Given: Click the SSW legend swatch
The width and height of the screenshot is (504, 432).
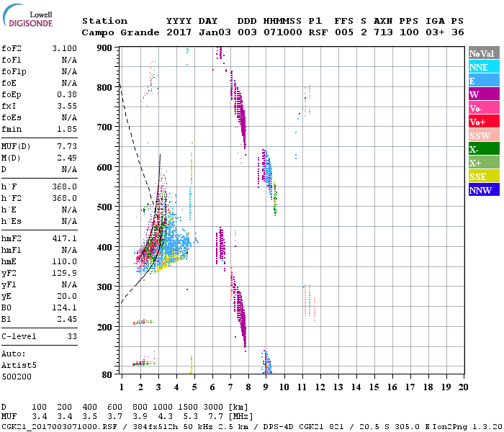Looking at the screenshot, I should (x=484, y=135).
